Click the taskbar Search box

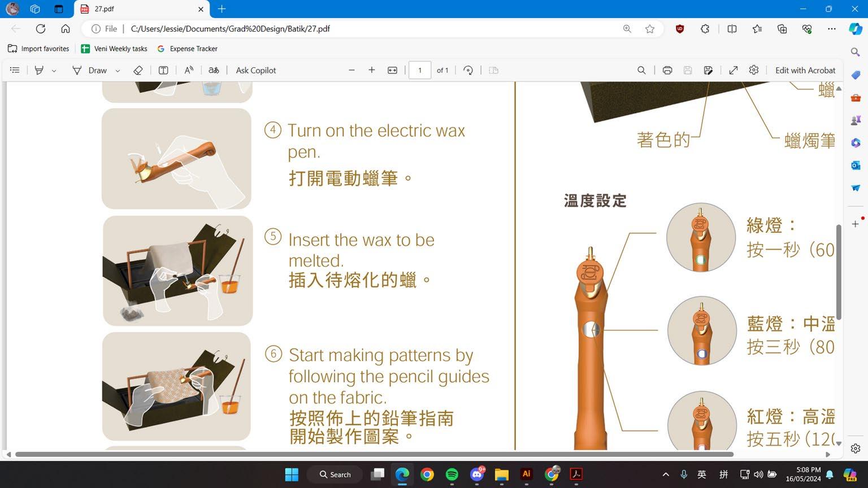coord(335,474)
